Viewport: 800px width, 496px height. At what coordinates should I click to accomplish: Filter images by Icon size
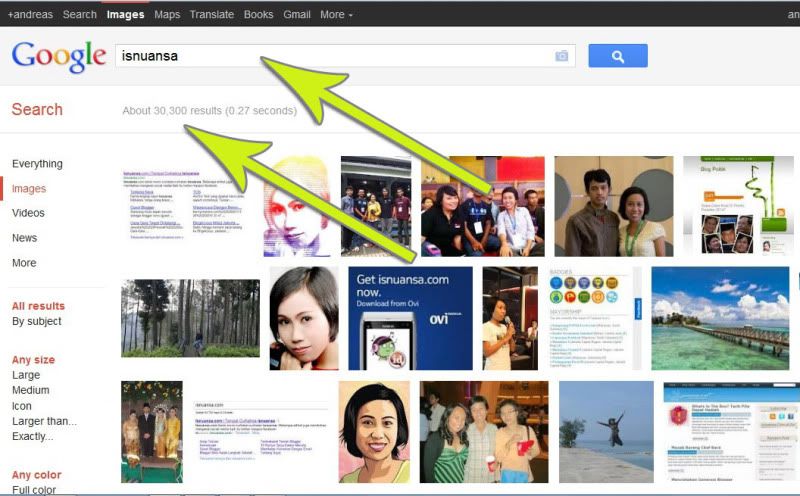21,406
